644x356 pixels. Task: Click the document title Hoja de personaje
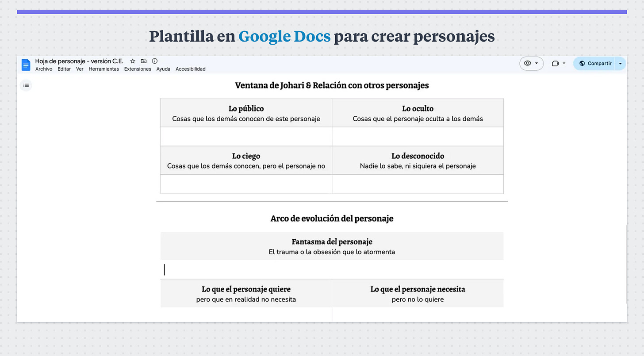79,61
